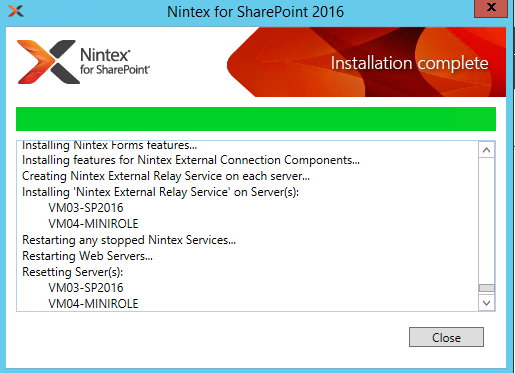515x373 pixels.
Task: Click the 'Installing Nintex Forms features...' log line
Action: point(110,145)
